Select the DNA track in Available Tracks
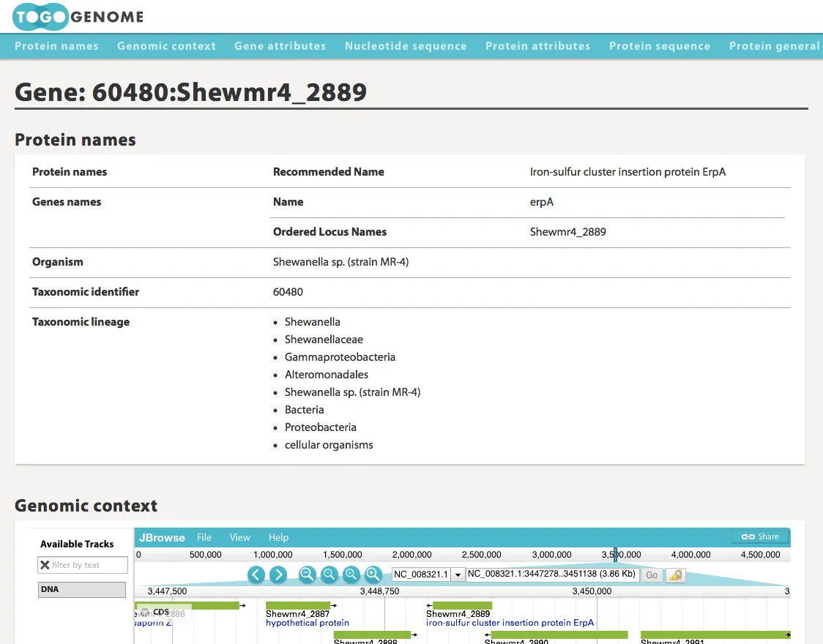The image size is (823, 644). tap(82, 589)
